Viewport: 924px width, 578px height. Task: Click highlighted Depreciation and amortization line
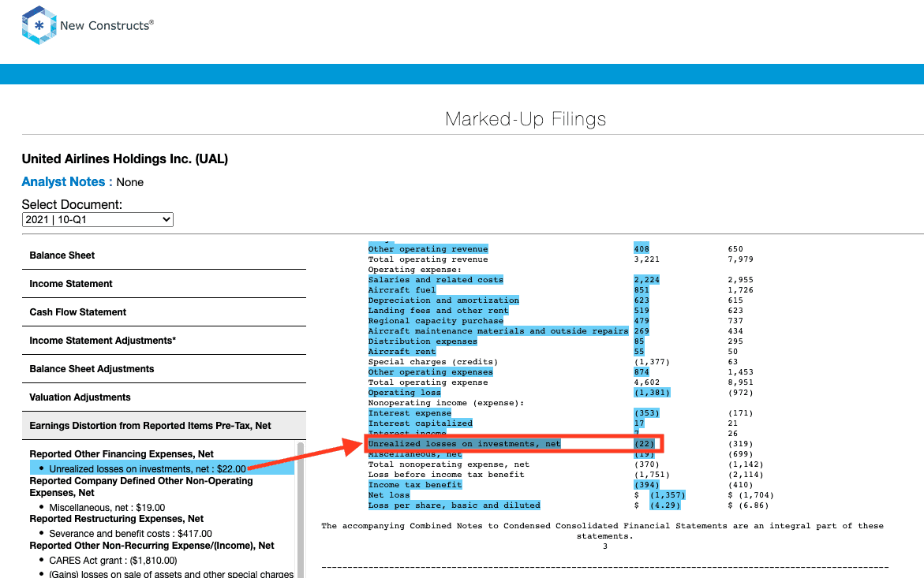(443, 300)
